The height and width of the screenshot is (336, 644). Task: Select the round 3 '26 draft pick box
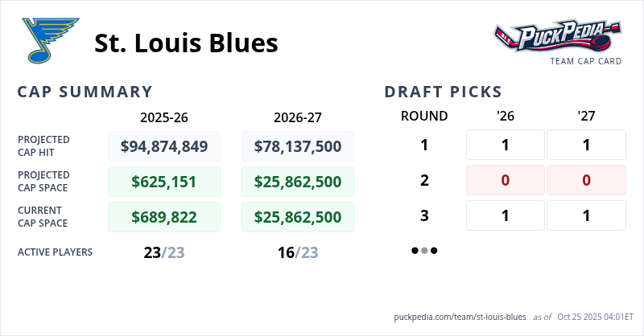pyautogui.click(x=506, y=215)
